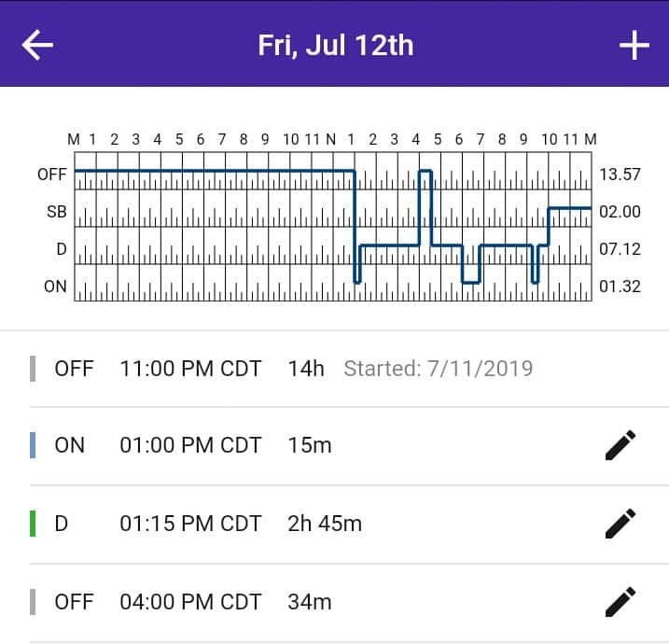This screenshot has width=669, height=644.
Task: Tap the Fri, Jul 12th title
Action: (335, 45)
